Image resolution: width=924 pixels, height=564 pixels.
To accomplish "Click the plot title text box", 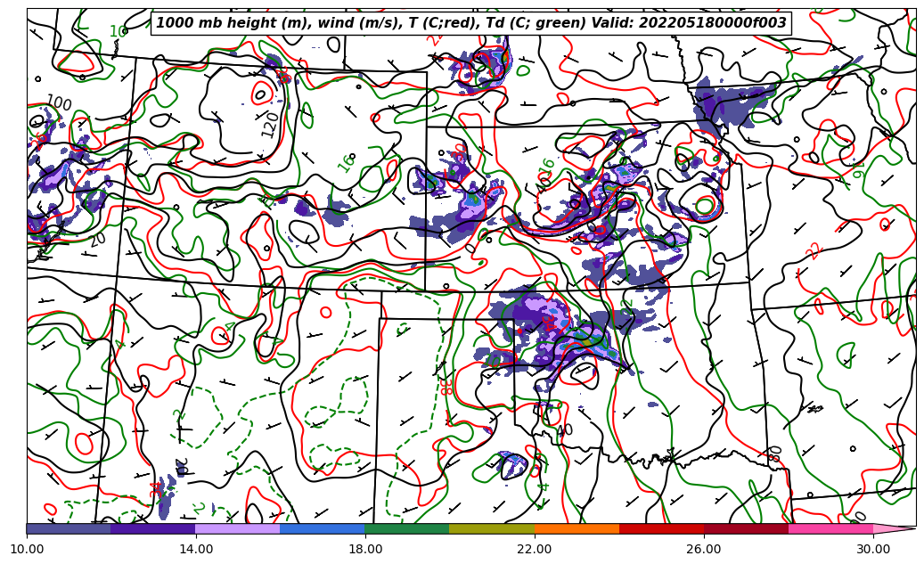I will click(x=470, y=23).
